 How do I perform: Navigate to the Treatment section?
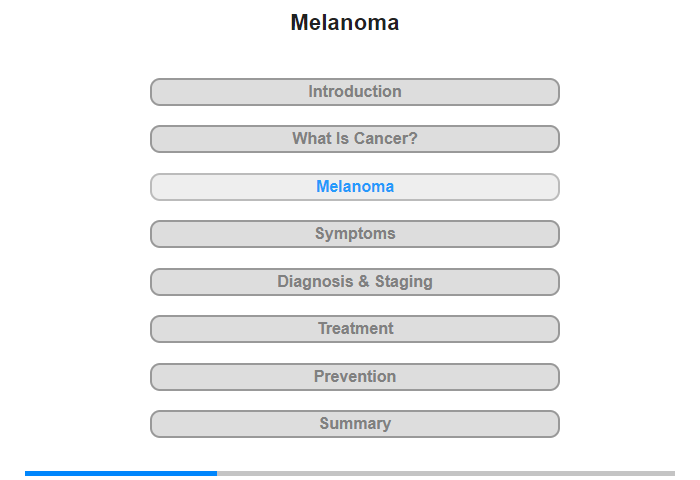point(354,329)
